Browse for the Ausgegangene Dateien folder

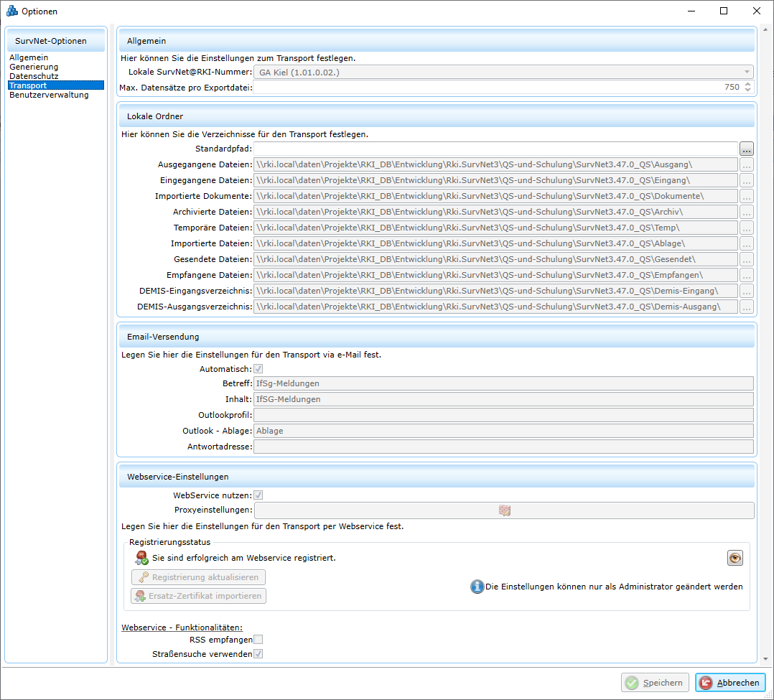[747, 164]
